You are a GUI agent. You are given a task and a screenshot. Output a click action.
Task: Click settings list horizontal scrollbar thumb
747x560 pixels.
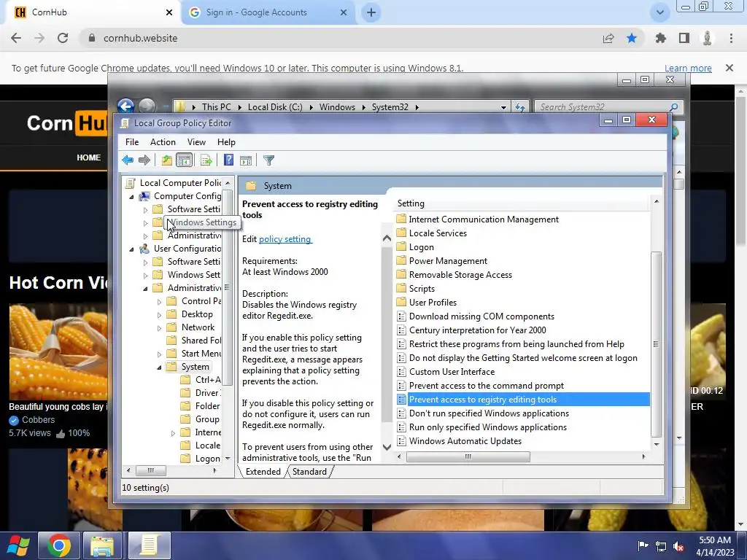point(468,456)
